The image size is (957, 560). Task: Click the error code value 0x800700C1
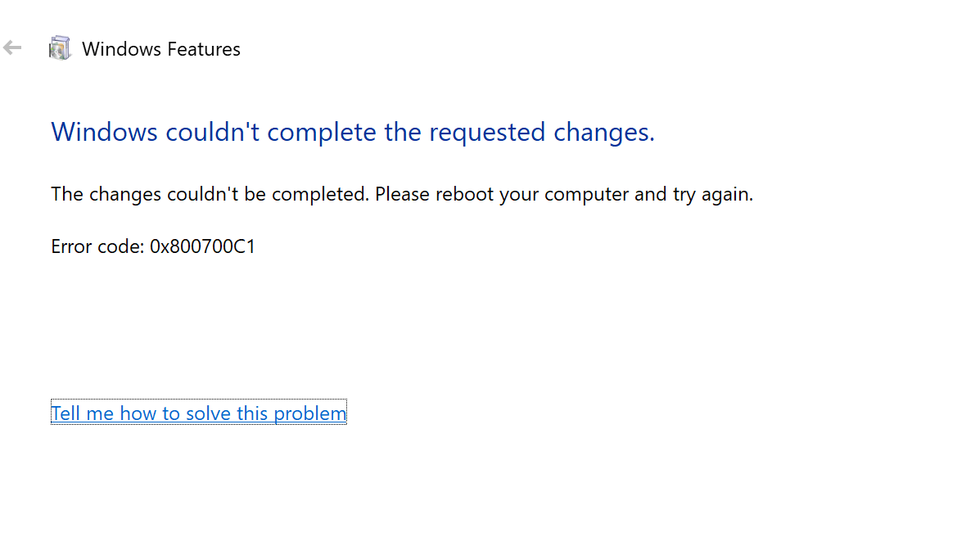pyautogui.click(x=203, y=246)
